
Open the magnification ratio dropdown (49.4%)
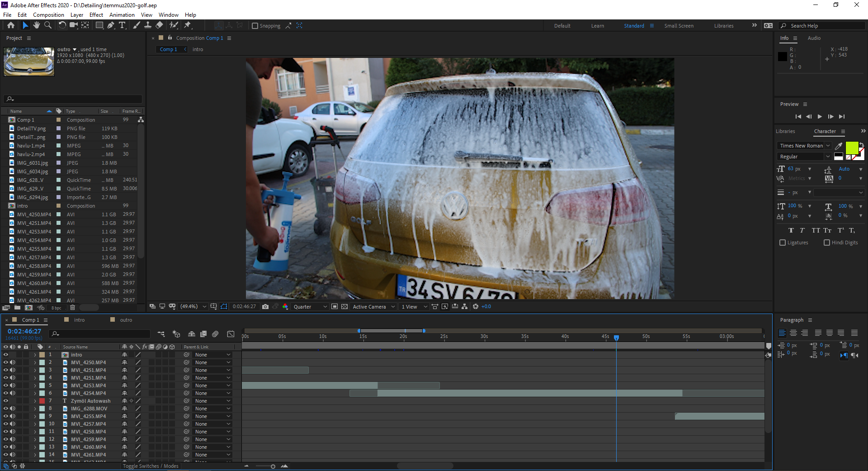coord(193,306)
